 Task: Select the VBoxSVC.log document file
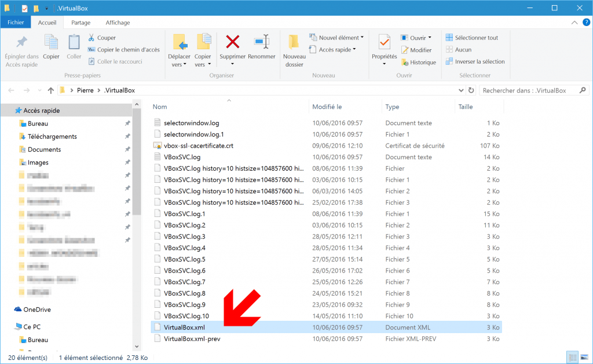pos(182,157)
